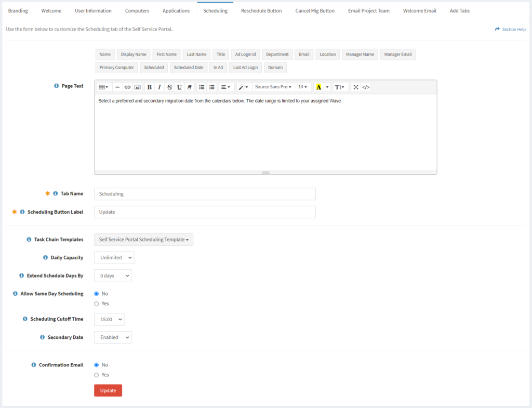Open the Task Chain Templates dropdown

(143, 240)
